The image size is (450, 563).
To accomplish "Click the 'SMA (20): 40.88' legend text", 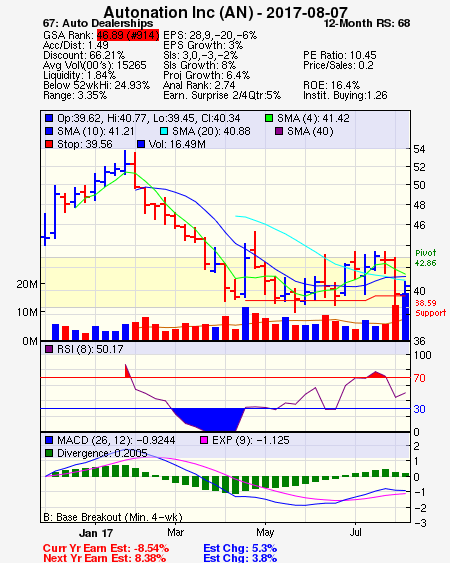I will (x=211, y=131).
